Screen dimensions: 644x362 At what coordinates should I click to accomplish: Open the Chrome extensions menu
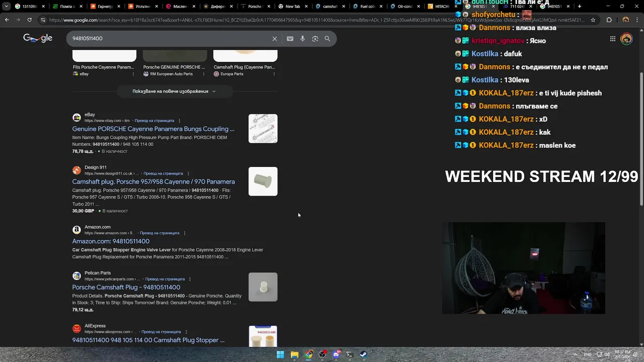click(x=609, y=20)
